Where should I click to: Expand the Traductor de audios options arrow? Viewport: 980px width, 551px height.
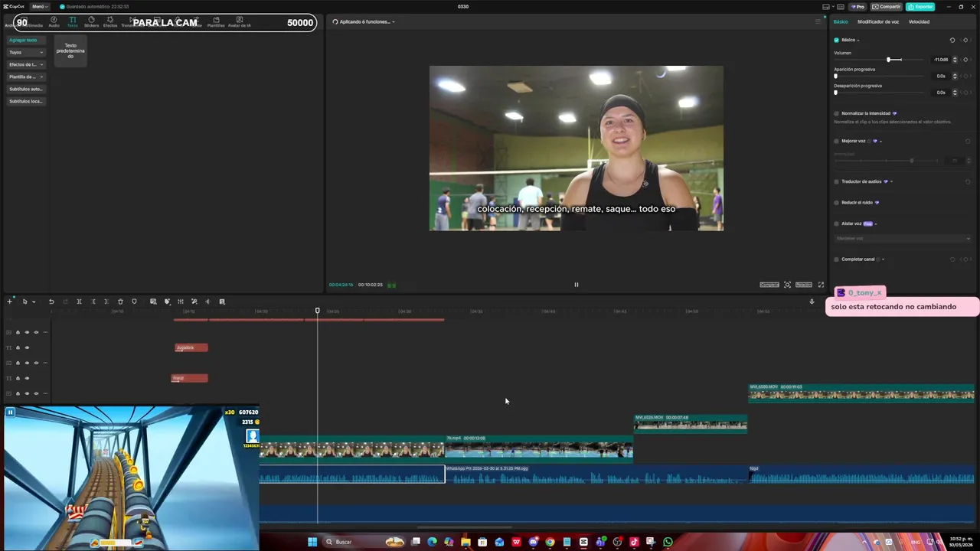click(x=891, y=181)
